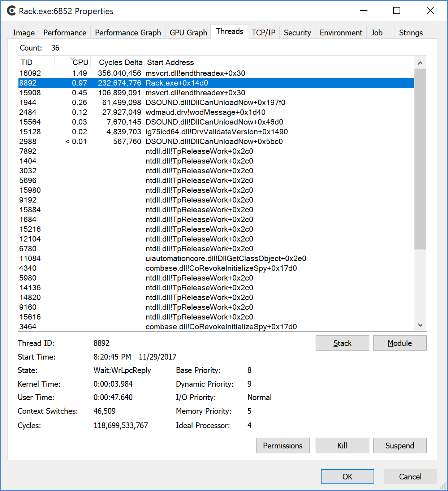Select thread row 15616
The width and height of the screenshot is (448, 491).
(216, 317)
